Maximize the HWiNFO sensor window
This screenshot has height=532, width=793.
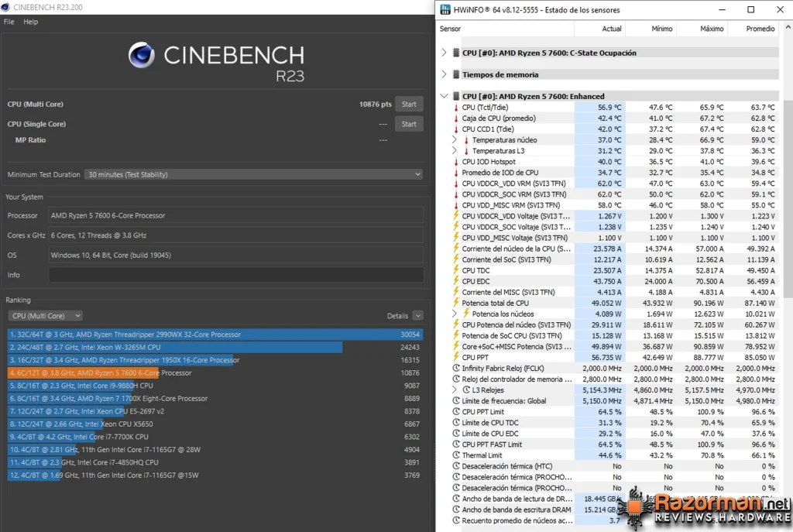(x=751, y=9)
